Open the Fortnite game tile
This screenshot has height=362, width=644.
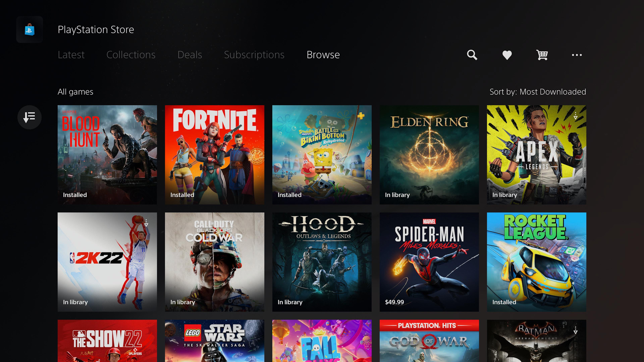[215, 155]
